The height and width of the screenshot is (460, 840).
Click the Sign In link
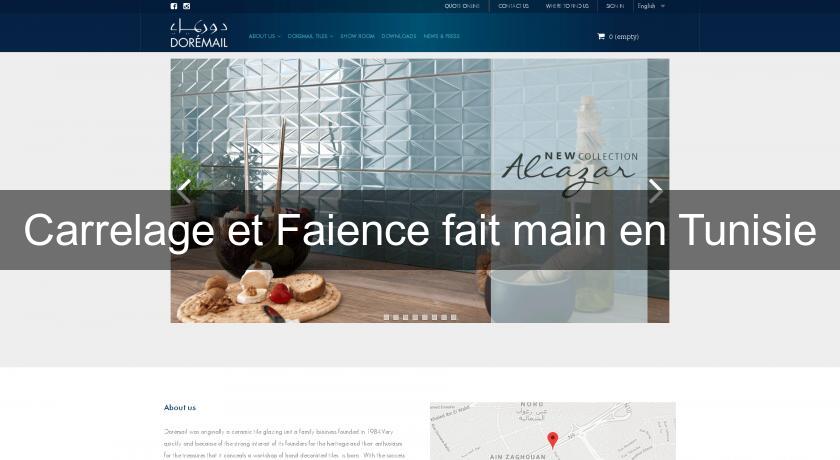click(615, 6)
